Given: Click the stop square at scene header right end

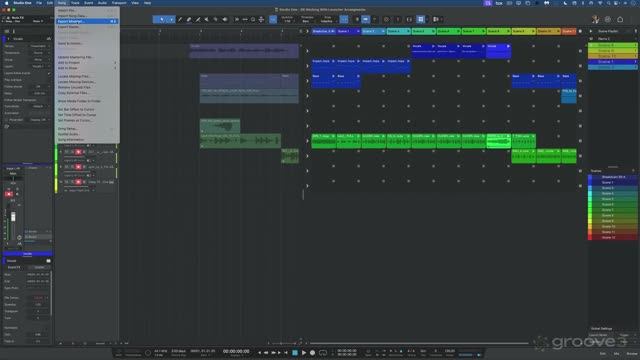Looking at the screenshot, I should 580,31.
